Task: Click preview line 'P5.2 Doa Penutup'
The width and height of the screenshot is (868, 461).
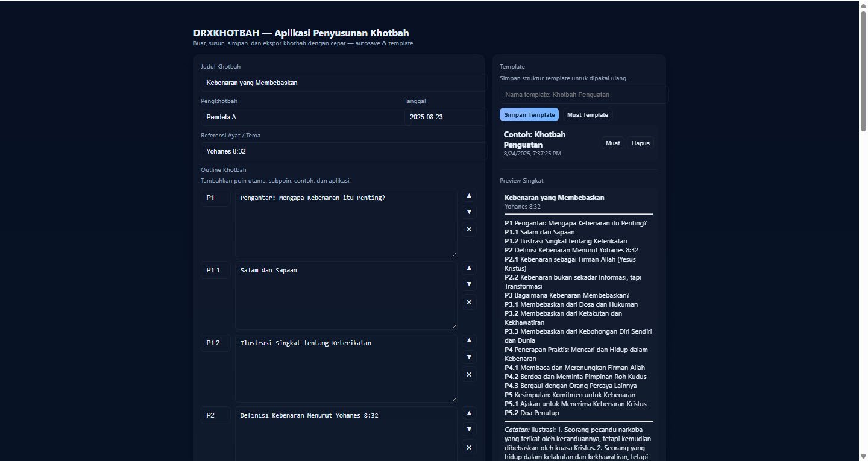Action: pos(532,413)
